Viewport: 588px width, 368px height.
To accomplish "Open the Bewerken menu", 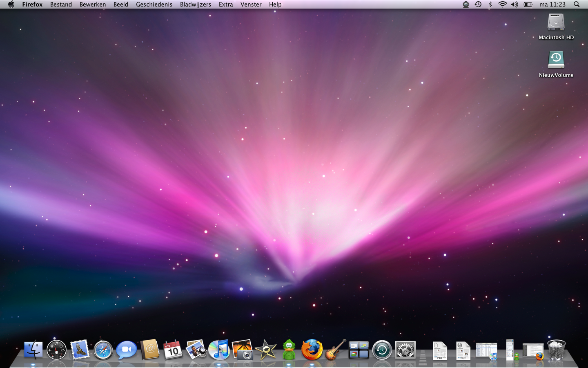I will [93, 4].
